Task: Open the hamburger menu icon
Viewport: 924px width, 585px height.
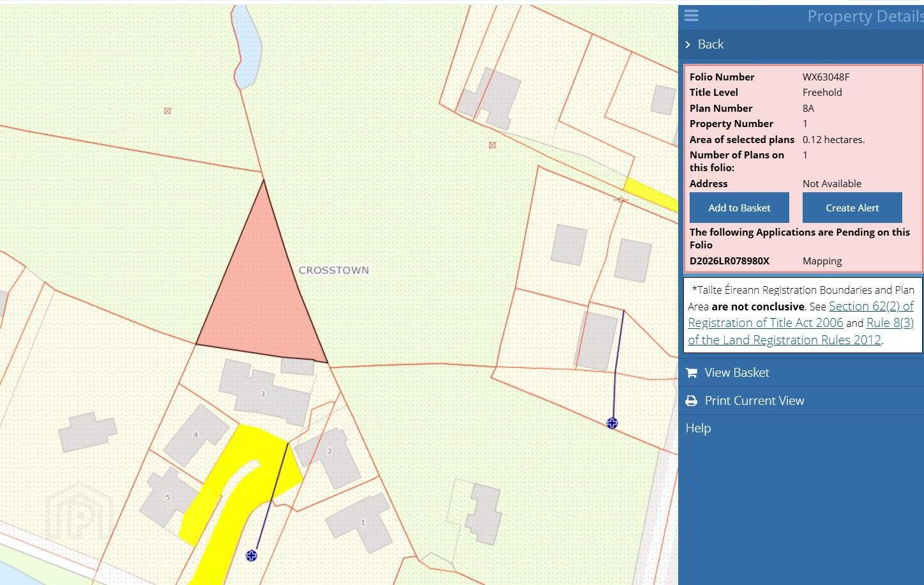Action: [x=691, y=15]
